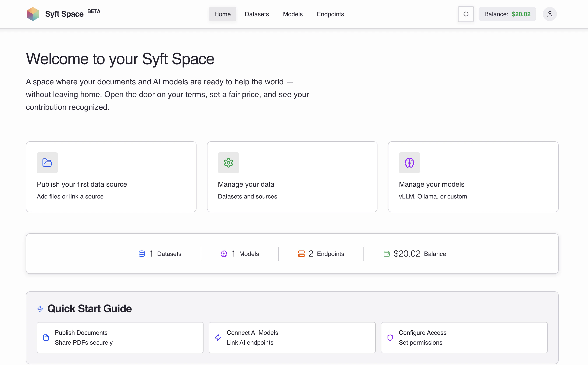The height and width of the screenshot is (365, 588).
Task: Select the Home tab in the navigation
Action: (222, 14)
